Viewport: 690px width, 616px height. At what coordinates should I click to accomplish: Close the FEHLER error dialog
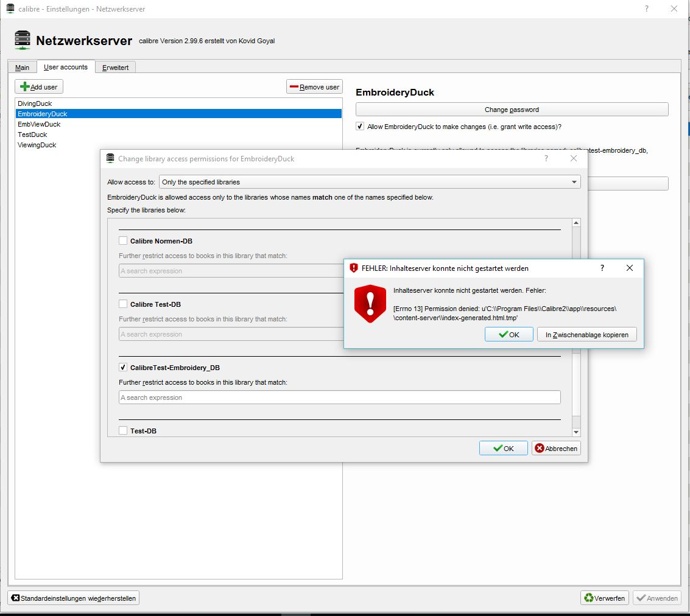point(630,268)
